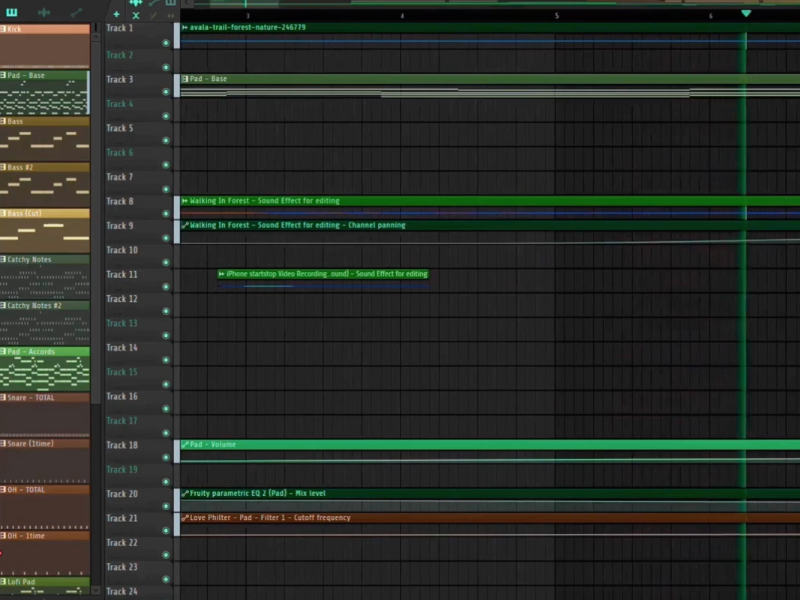Toggle the mute dot on Track 18
Viewport: 800px width, 600px height.
tap(166, 458)
